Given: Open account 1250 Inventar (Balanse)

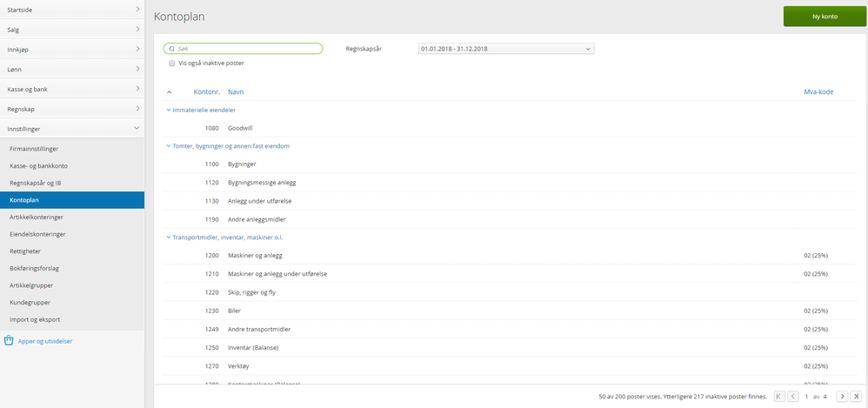Looking at the screenshot, I should [510, 348].
